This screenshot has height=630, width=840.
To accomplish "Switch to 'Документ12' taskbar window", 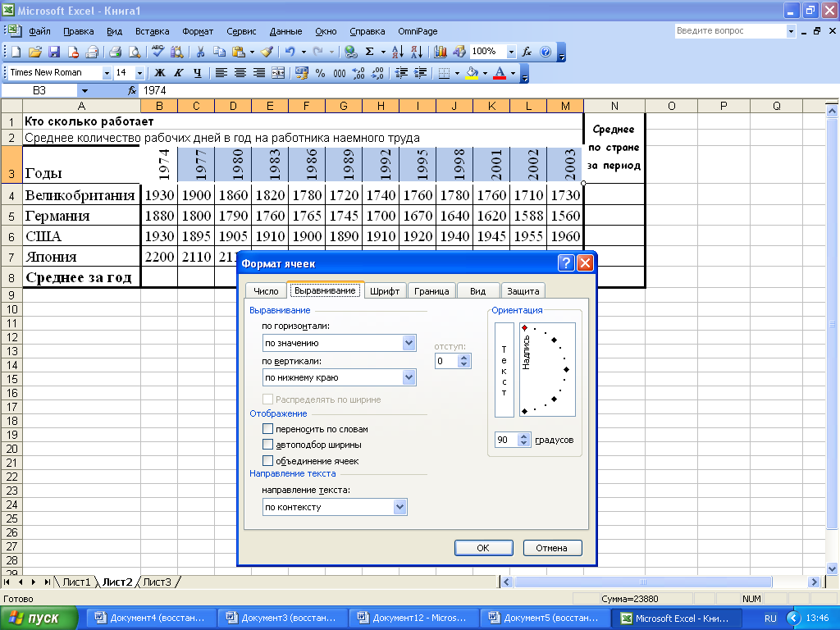I will pyautogui.click(x=413, y=618).
